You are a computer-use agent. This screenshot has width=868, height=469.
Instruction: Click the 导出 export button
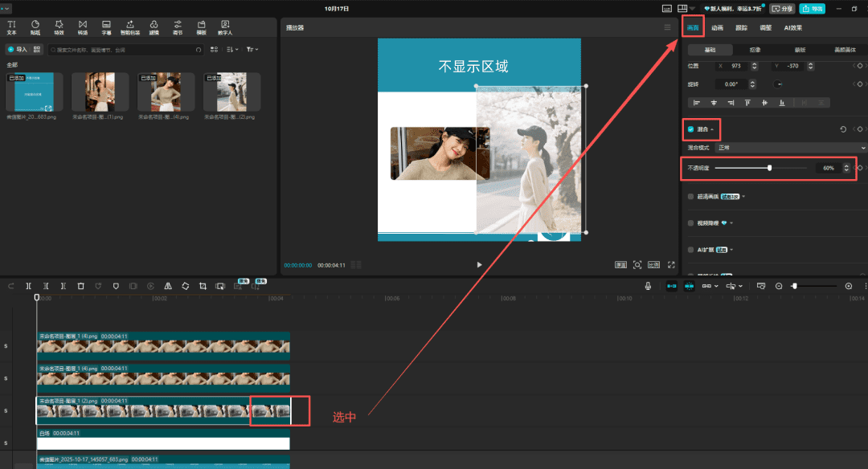812,8
